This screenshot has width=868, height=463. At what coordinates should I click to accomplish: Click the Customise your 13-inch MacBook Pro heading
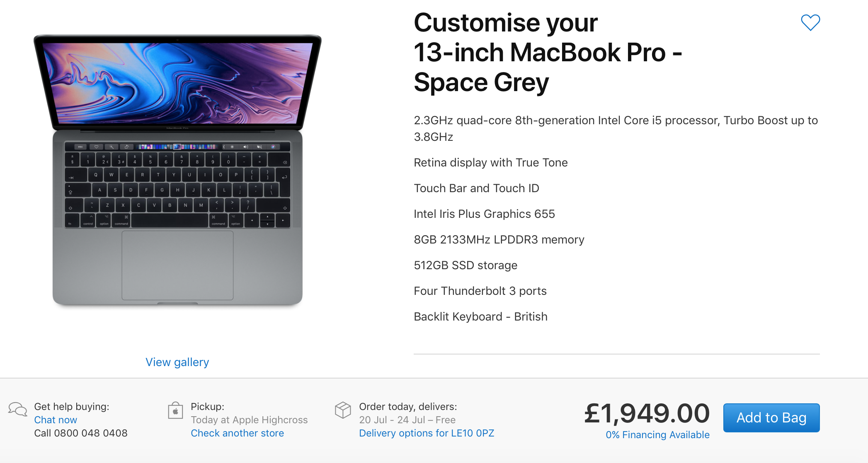[x=547, y=52]
